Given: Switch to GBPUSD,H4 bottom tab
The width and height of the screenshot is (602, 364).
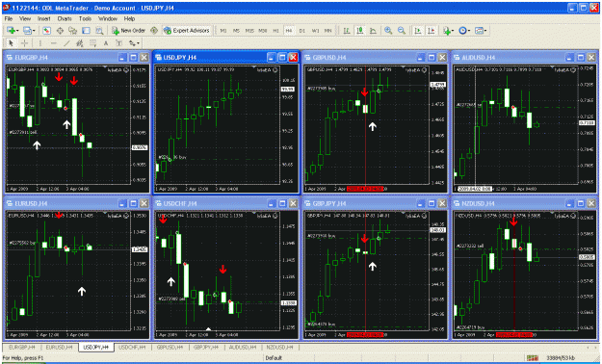Looking at the screenshot, I should pos(170,347).
